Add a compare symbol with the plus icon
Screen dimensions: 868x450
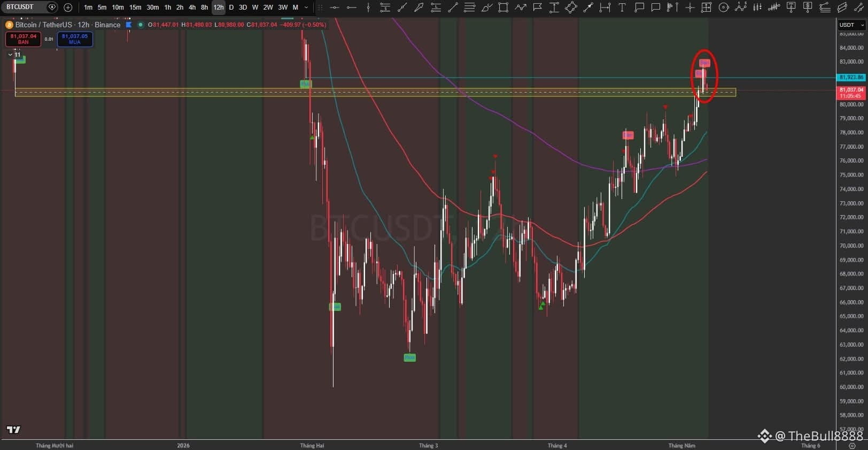pyautogui.click(x=68, y=7)
